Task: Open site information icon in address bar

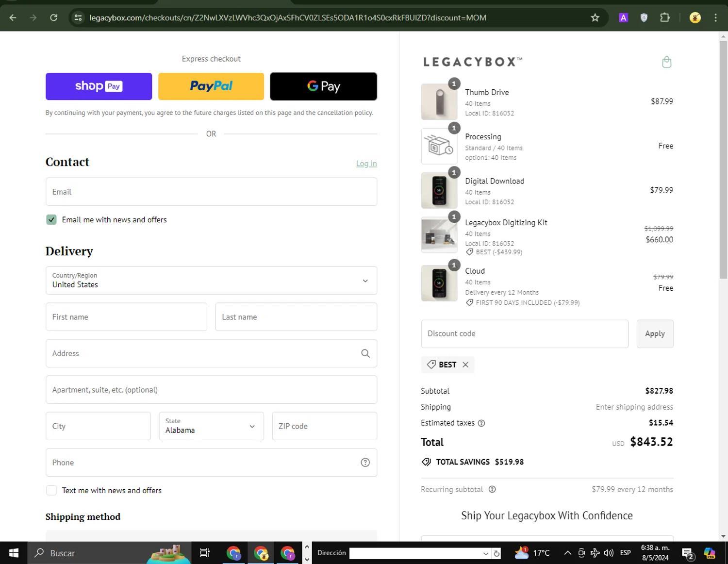Action: point(78,17)
